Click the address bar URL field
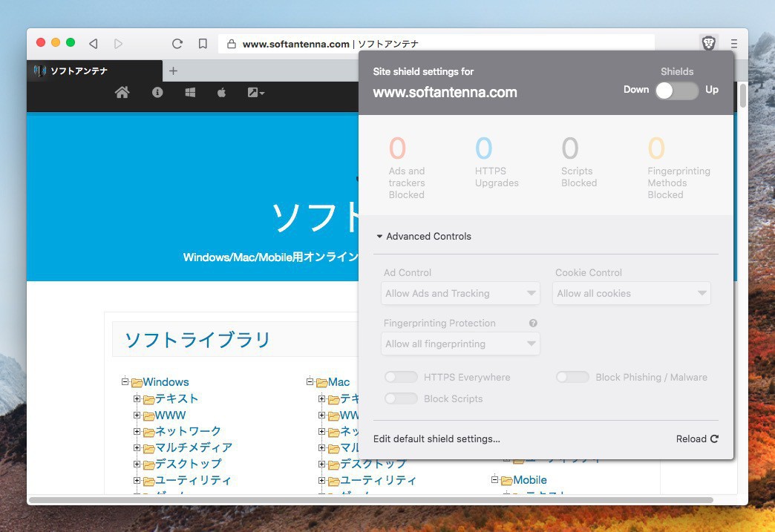Viewport: 775px width, 532px height. click(x=436, y=44)
